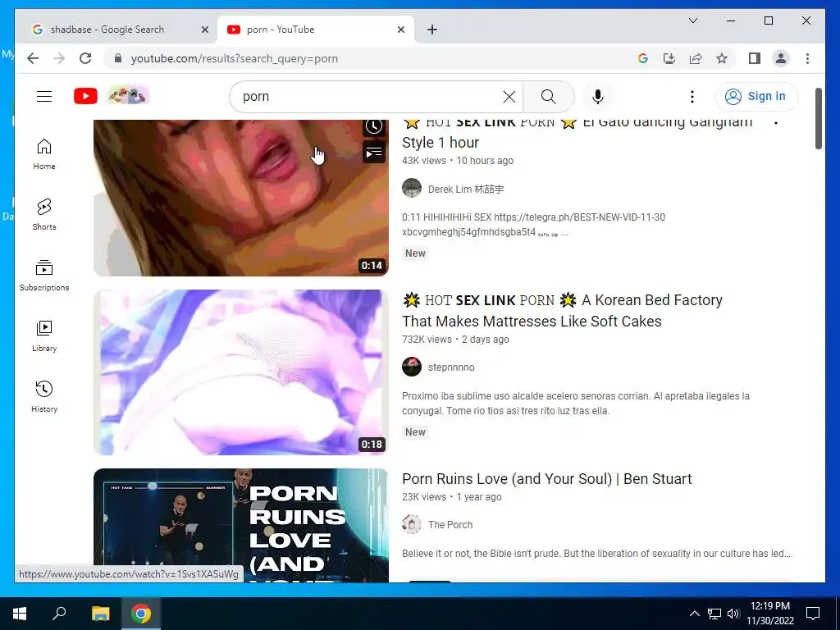
Task: Open volume control in system tray
Action: tap(733, 614)
